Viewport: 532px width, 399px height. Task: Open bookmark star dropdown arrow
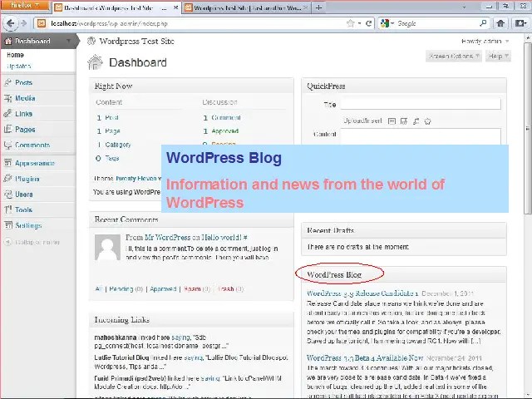tap(359, 23)
